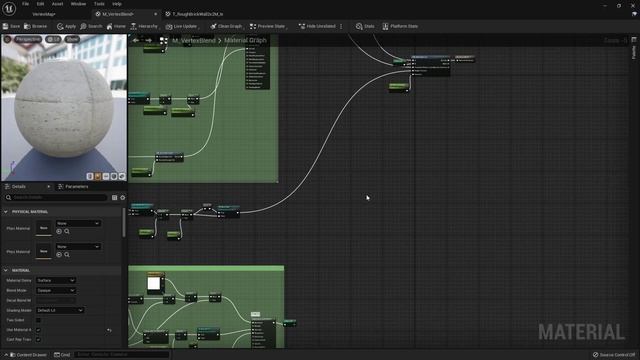Open the Lit view mode dropdown
The width and height of the screenshot is (640, 360).
click(53, 39)
